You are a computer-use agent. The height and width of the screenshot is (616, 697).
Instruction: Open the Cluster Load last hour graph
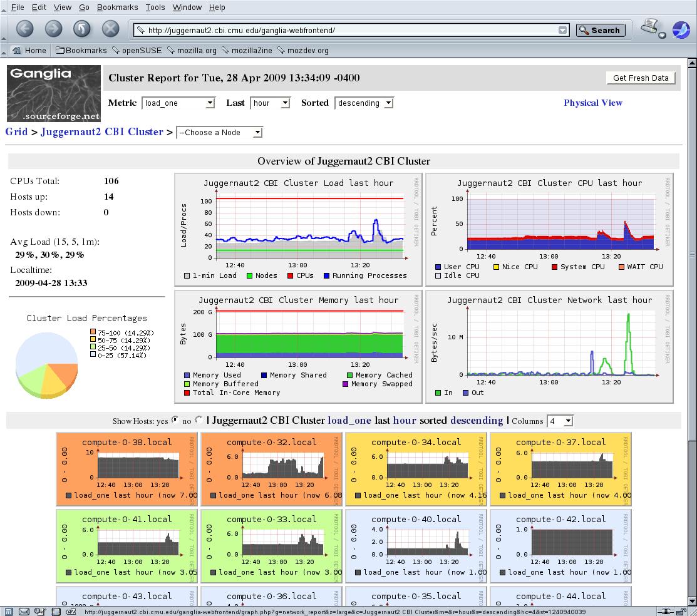click(298, 230)
